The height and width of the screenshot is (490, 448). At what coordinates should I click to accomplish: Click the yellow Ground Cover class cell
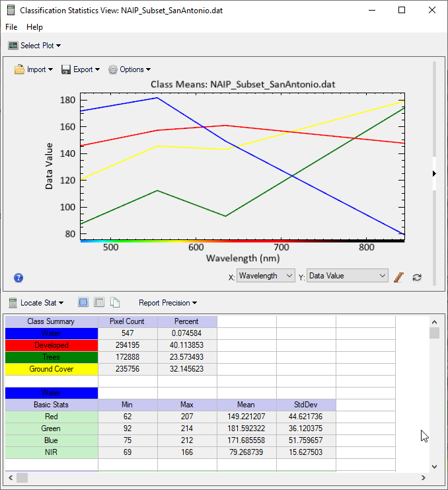point(51,369)
